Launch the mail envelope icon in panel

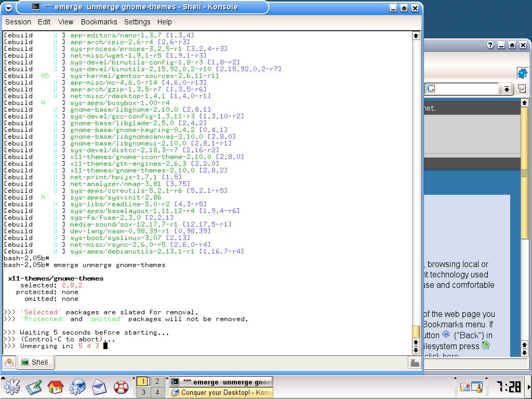point(99,387)
